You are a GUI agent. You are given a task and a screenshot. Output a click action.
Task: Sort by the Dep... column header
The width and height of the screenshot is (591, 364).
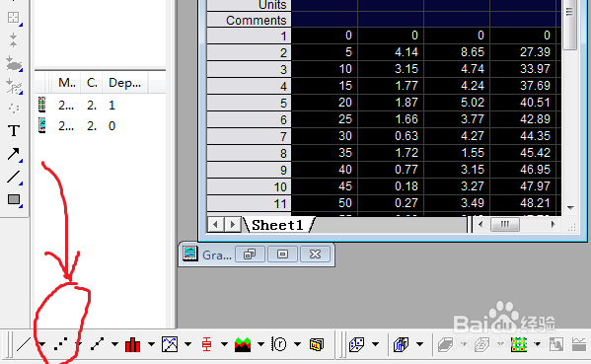(124, 83)
